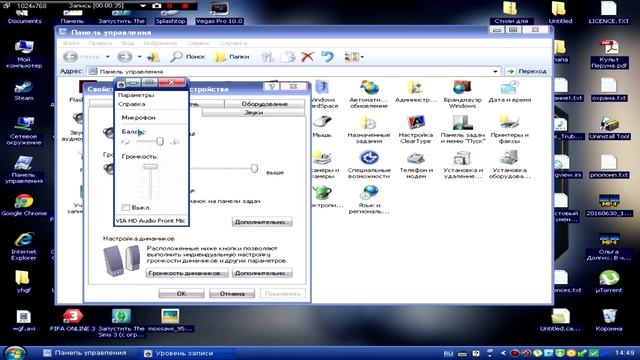Open Phone and Modem (Телефон и модем) icon
This screenshot has height=360, width=640.
coord(416,164)
